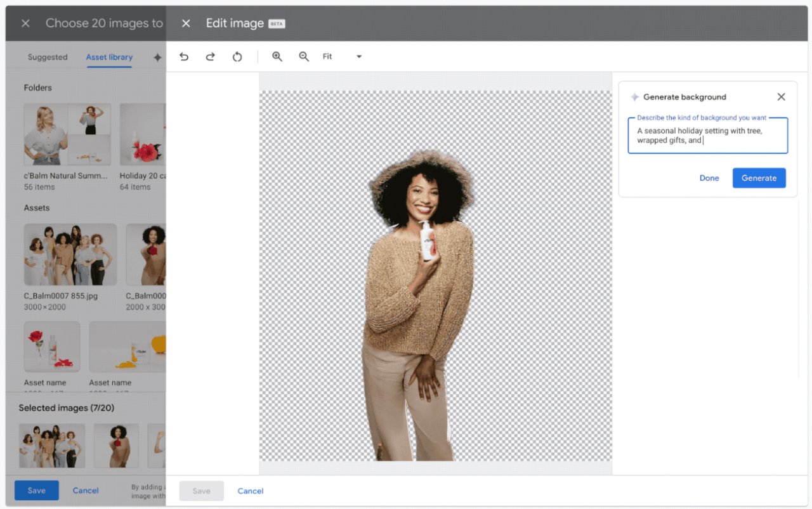Click Cancel in the Edit image footer
This screenshot has width=812, height=509.
tap(251, 491)
